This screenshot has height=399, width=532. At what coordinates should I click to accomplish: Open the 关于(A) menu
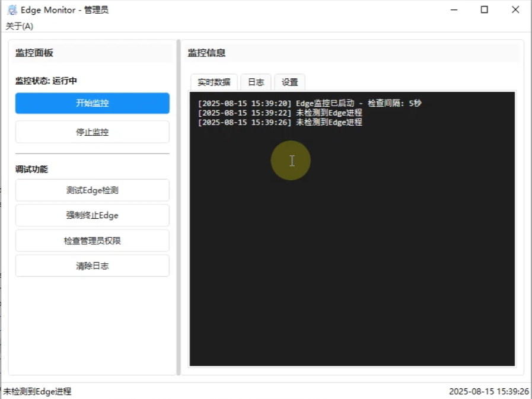(x=17, y=26)
